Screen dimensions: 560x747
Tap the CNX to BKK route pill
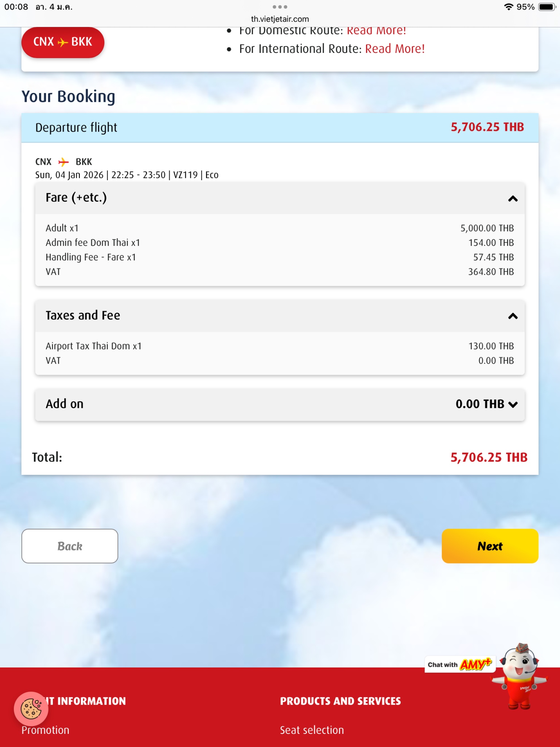pyautogui.click(x=63, y=42)
